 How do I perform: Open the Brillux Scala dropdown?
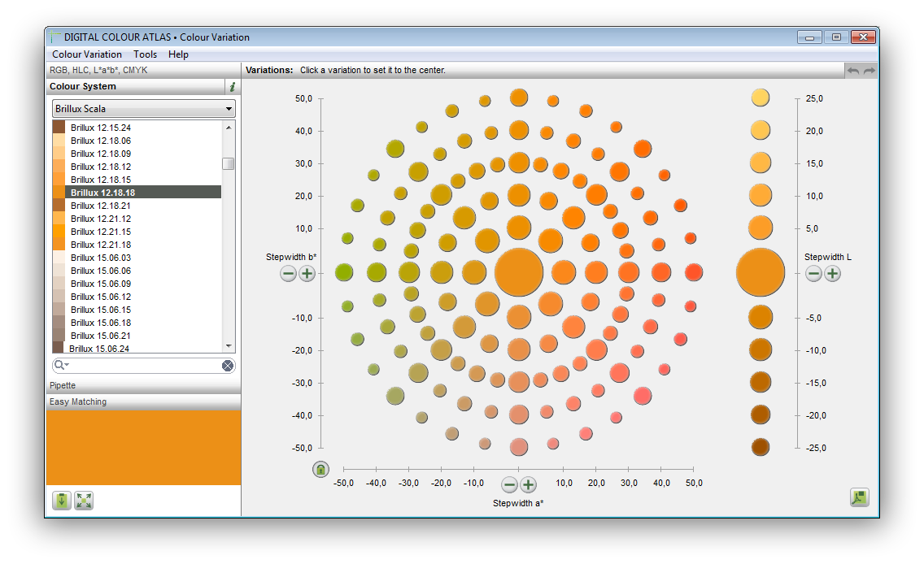click(x=229, y=108)
